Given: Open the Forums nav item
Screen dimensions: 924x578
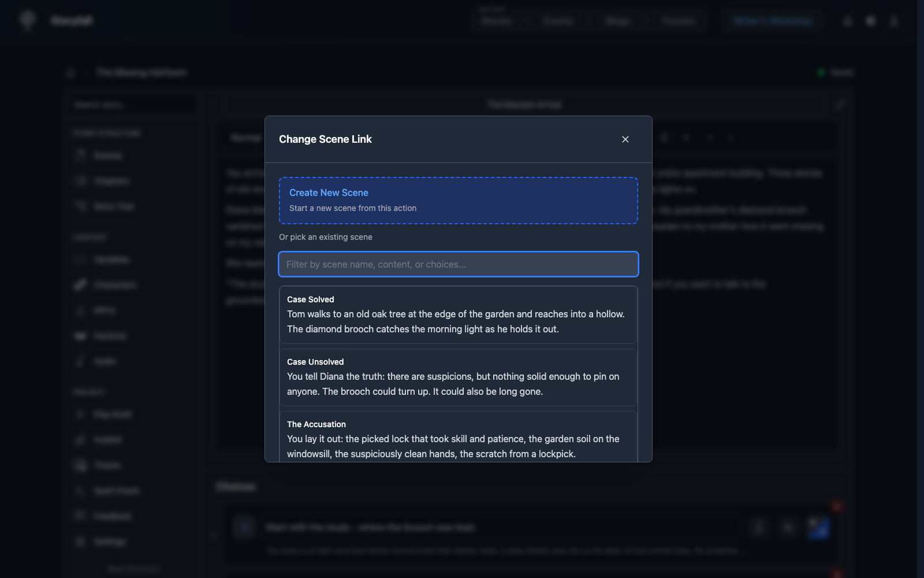Looking at the screenshot, I should click(678, 21).
